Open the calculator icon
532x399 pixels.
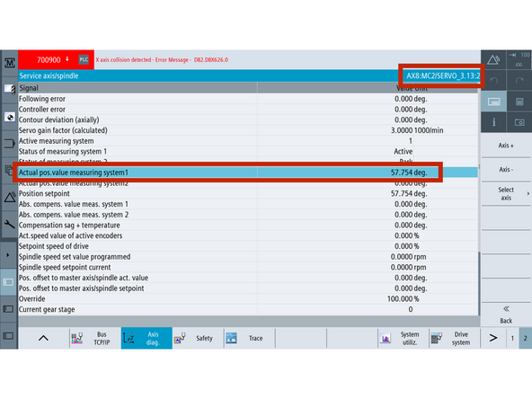pos(519,102)
